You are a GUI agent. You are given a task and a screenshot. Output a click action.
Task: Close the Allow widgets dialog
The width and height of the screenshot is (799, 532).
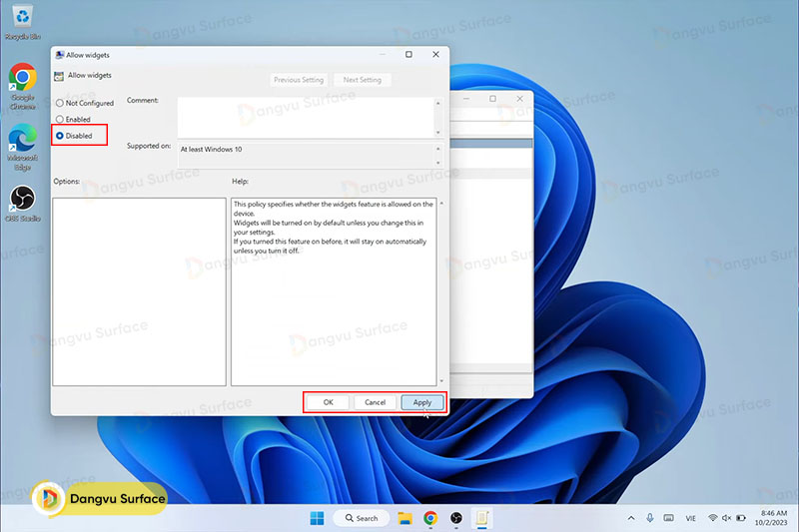(x=435, y=55)
